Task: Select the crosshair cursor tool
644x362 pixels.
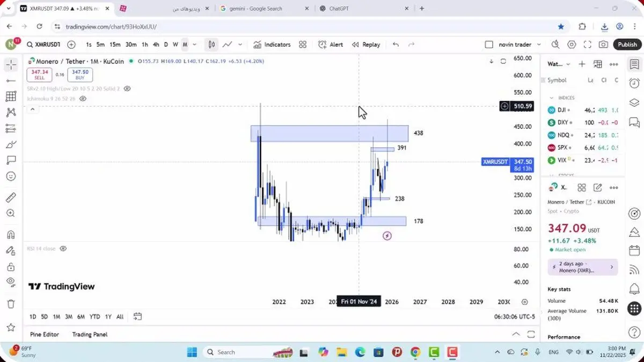Action: click(x=11, y=65)
